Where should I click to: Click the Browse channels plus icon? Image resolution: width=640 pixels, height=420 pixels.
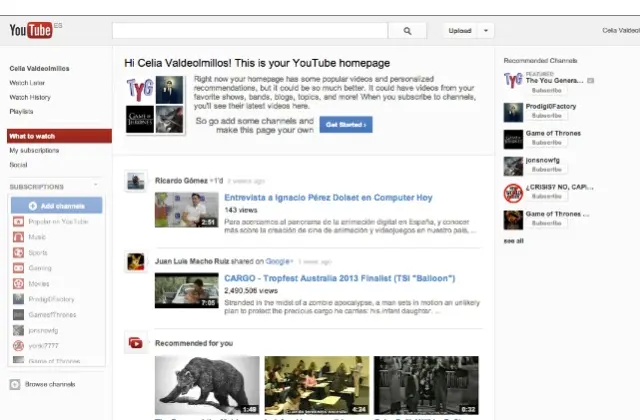15,384
